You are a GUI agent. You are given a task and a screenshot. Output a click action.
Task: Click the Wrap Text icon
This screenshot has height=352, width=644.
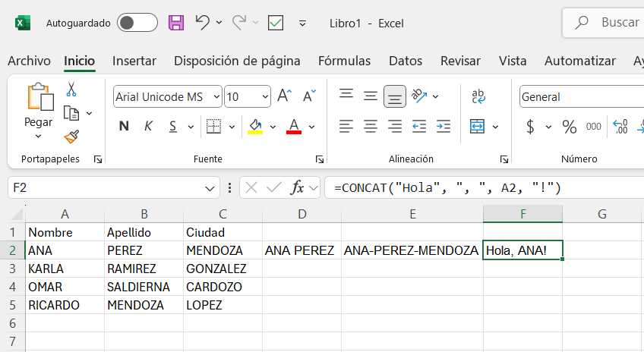tap(478, 96)
